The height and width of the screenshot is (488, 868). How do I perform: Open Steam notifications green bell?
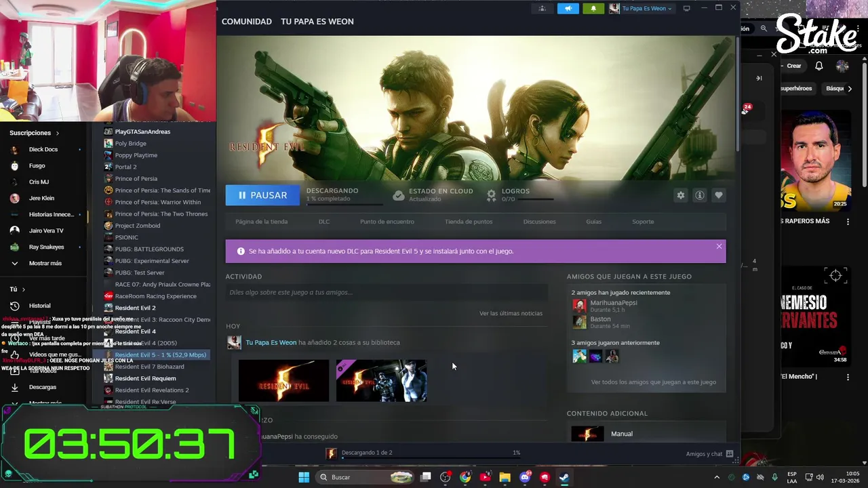(593, 8)
